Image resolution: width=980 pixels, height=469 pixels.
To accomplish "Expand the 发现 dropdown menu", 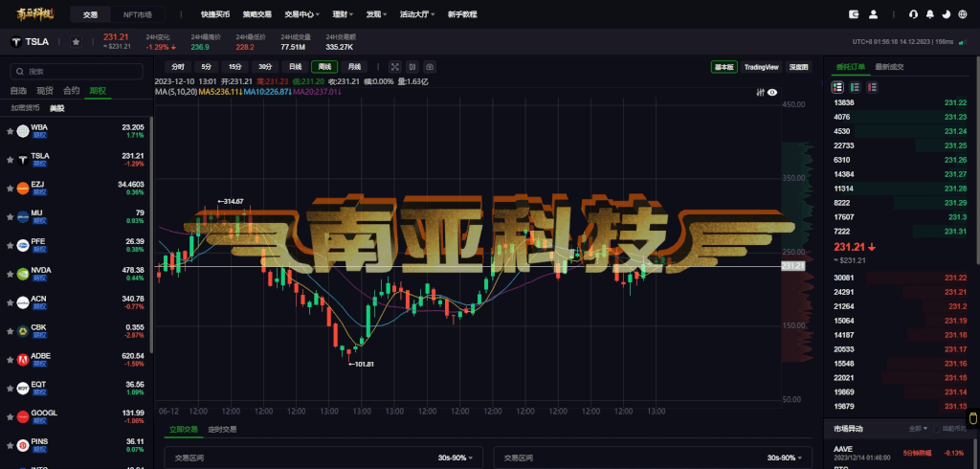I will pos(376,13).
